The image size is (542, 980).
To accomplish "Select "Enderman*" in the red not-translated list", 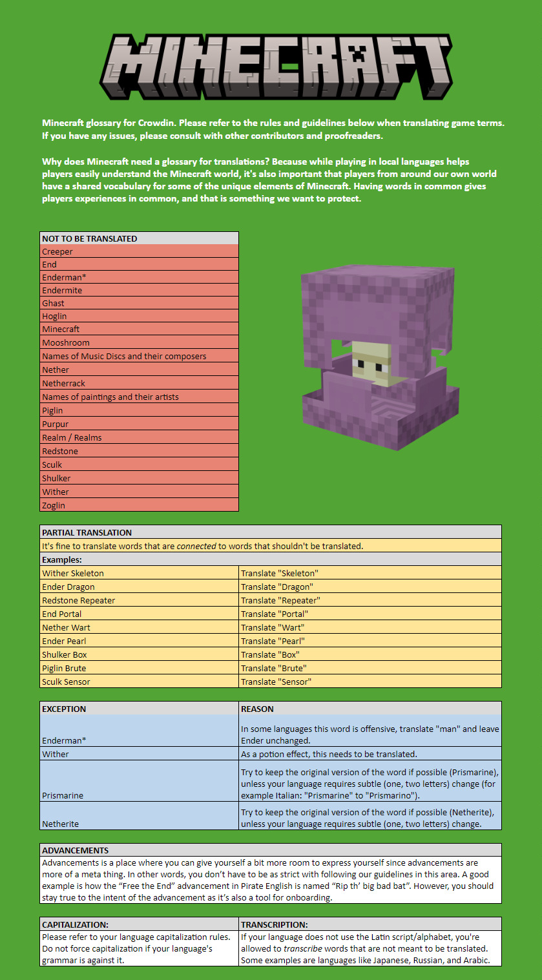I will (140, 277).
